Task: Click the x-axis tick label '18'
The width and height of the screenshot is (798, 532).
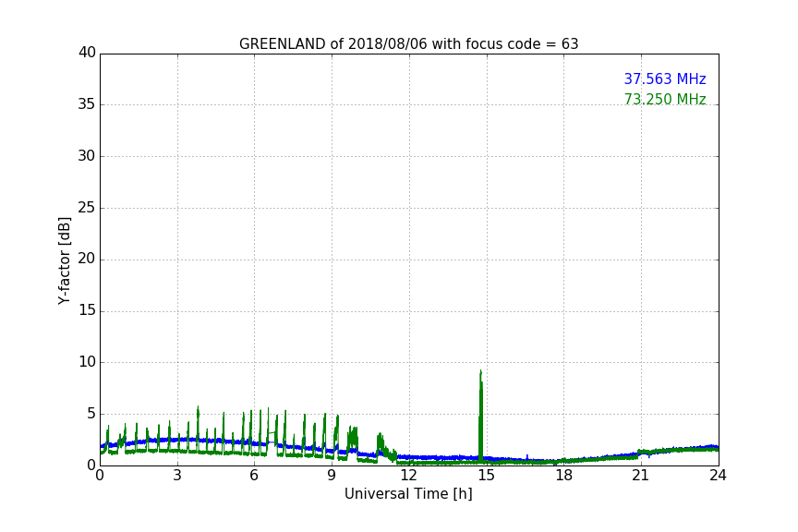Action: pos(563,476)
